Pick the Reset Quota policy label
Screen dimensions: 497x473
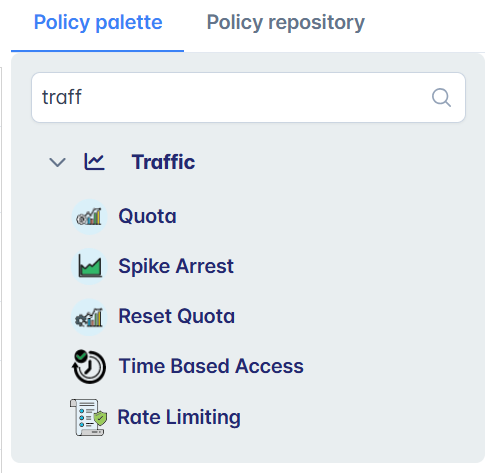(177, 316)
